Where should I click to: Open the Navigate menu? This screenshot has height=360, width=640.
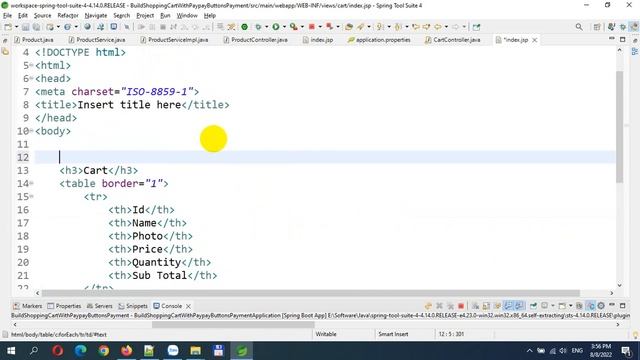coord(96,16)
